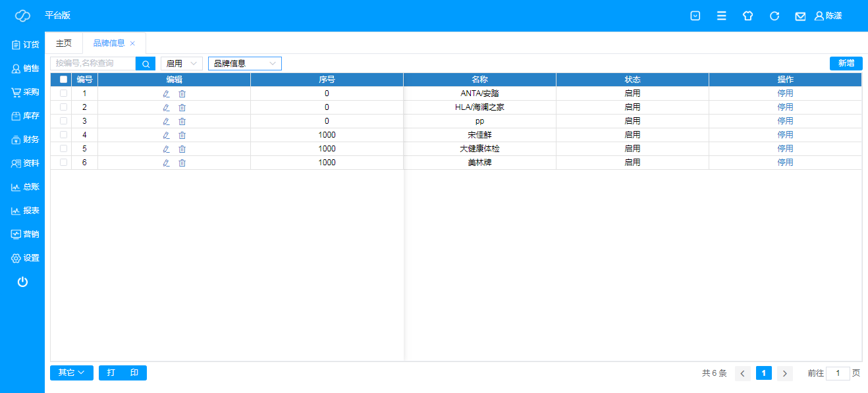
Task: Edit the ANTA/安踏 row with pencil icon
Action: [x=166, y=93]
